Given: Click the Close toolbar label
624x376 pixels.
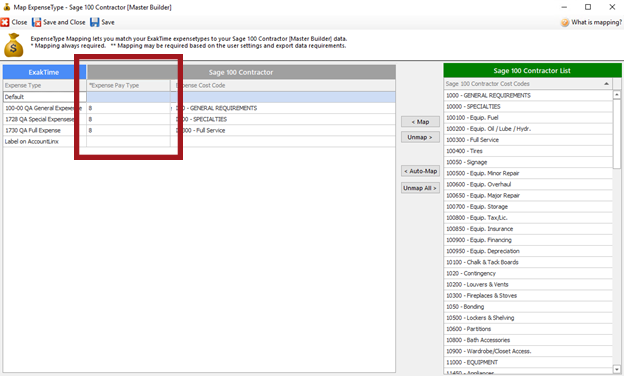Looking at the screenshot, I should (x=19, y=22).
